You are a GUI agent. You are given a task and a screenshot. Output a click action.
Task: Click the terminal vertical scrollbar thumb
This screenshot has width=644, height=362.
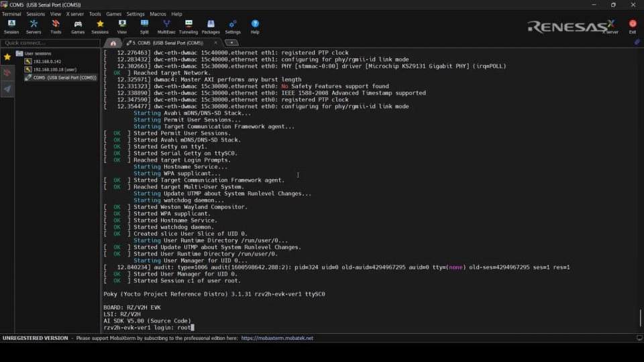640,318
